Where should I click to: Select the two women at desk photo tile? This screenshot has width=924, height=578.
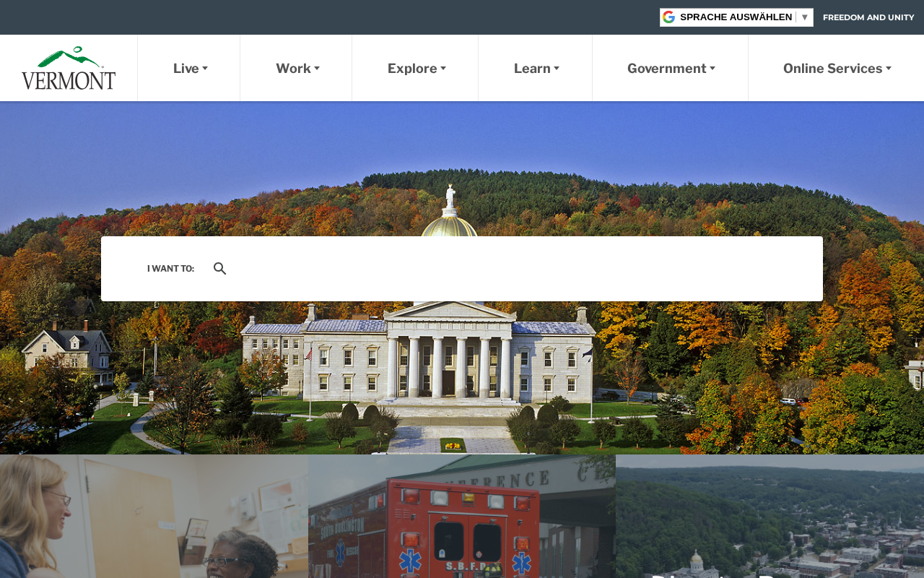154,516
